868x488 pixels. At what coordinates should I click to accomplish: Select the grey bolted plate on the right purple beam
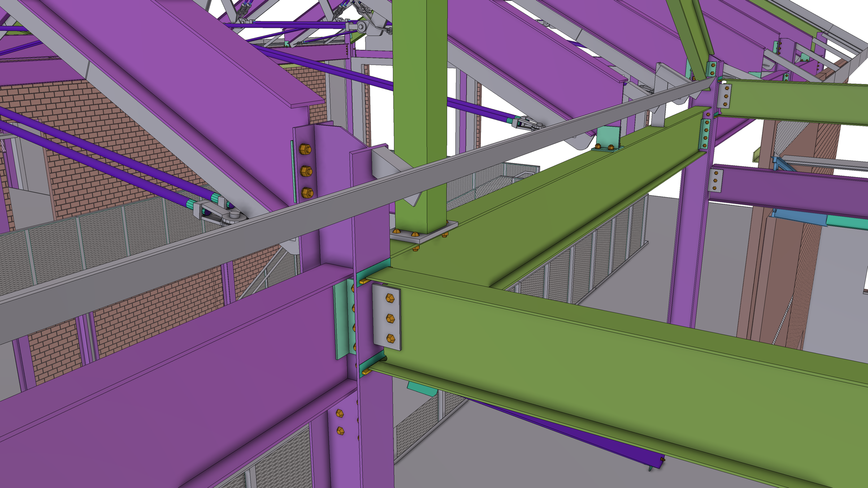pyautogui.click(x=716, y=180)
